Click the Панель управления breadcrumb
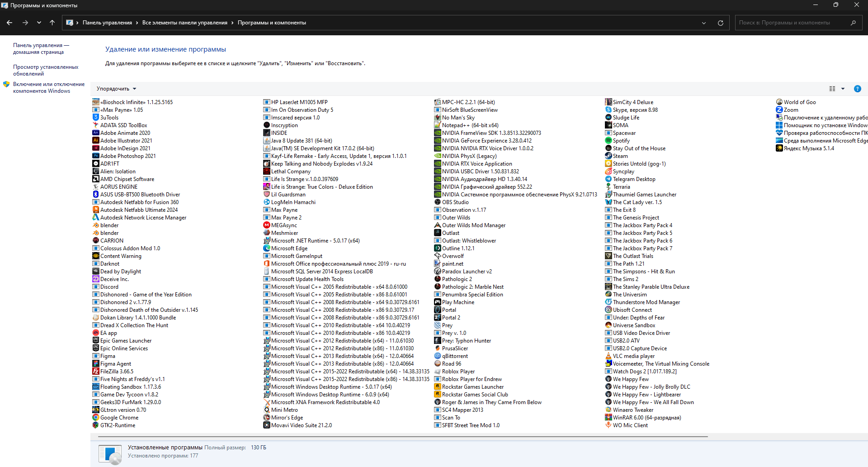This screenshot has width=868, height=467. click(107, 23)
